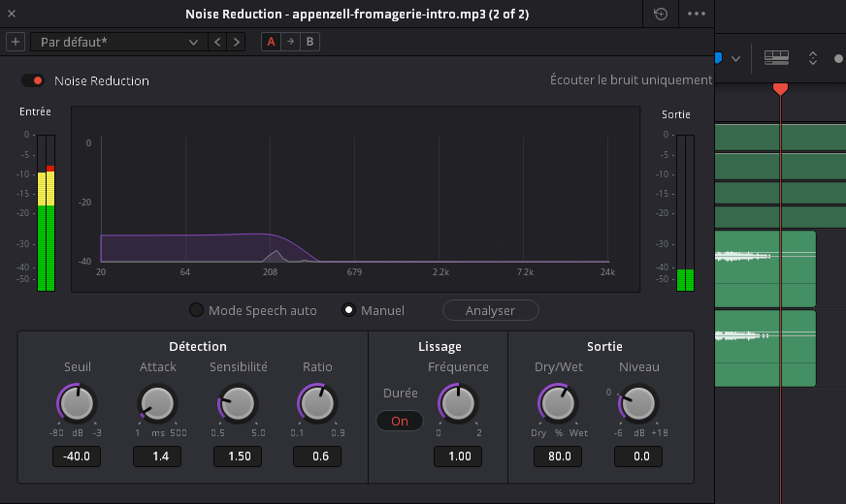The height and width of the screenshot is (504, 846).
Task: Click the timeline view options grid icon
Action: [776, 58]
